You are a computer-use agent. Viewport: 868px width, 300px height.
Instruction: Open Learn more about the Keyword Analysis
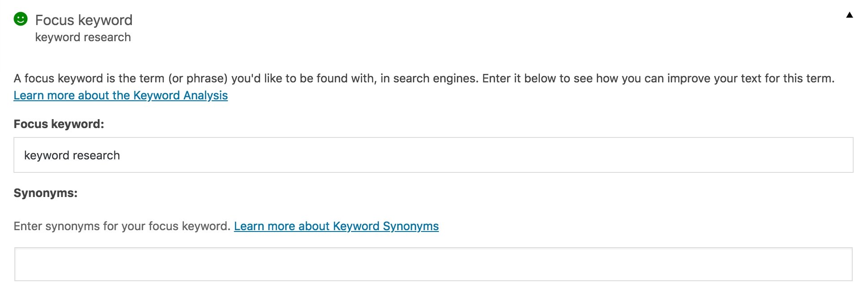pyautogui.click(x=120, y=95)
